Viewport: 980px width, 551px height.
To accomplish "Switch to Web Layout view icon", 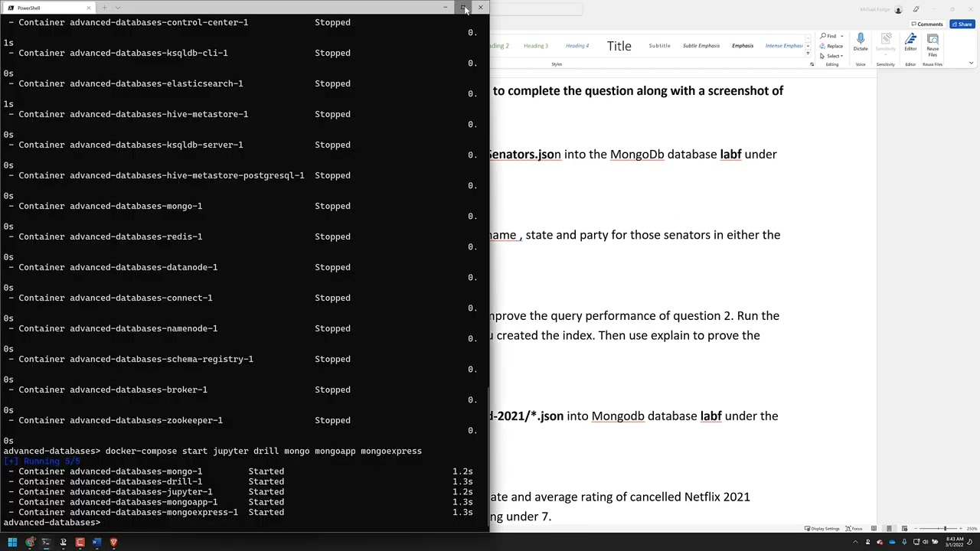I will pos(904,529).
